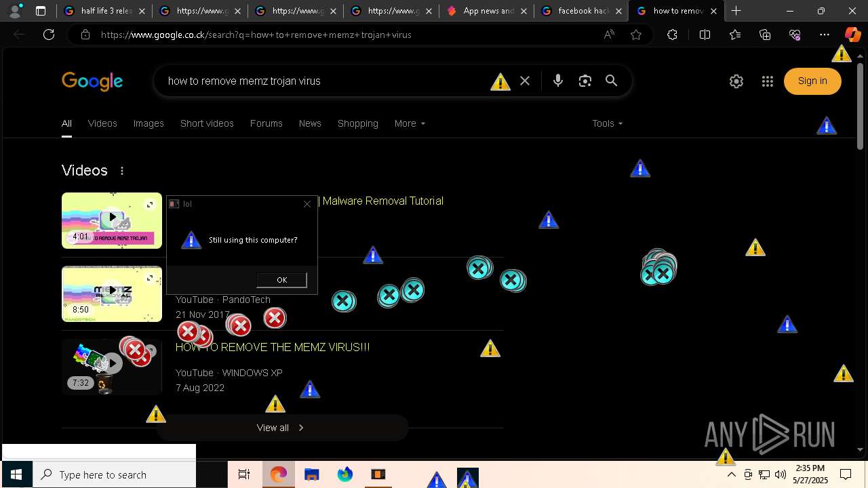Click the Read aloud icon in address bar

point(609,35)
